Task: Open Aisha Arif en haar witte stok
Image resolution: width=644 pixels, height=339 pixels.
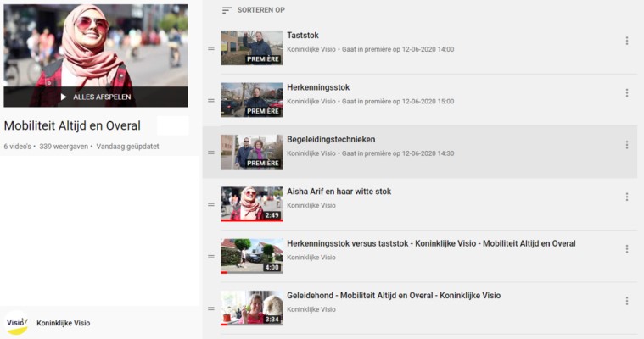Action: click(339, 192)
